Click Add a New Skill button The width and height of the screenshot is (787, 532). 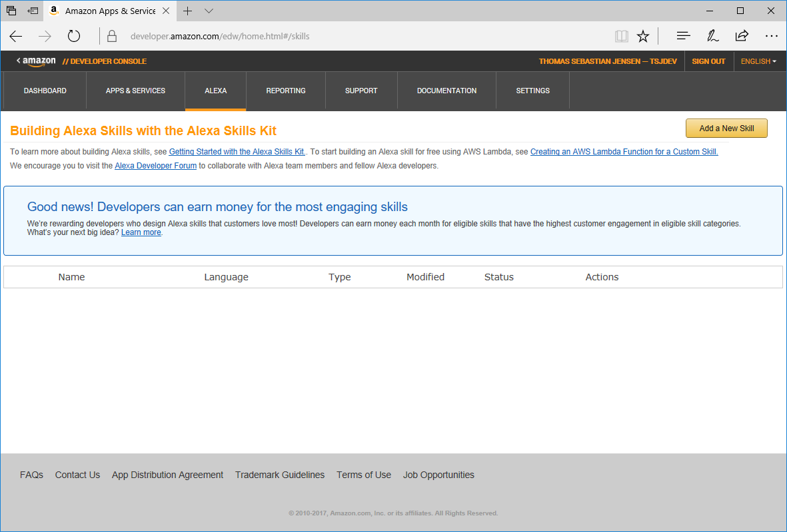click(x=726, y=129)
